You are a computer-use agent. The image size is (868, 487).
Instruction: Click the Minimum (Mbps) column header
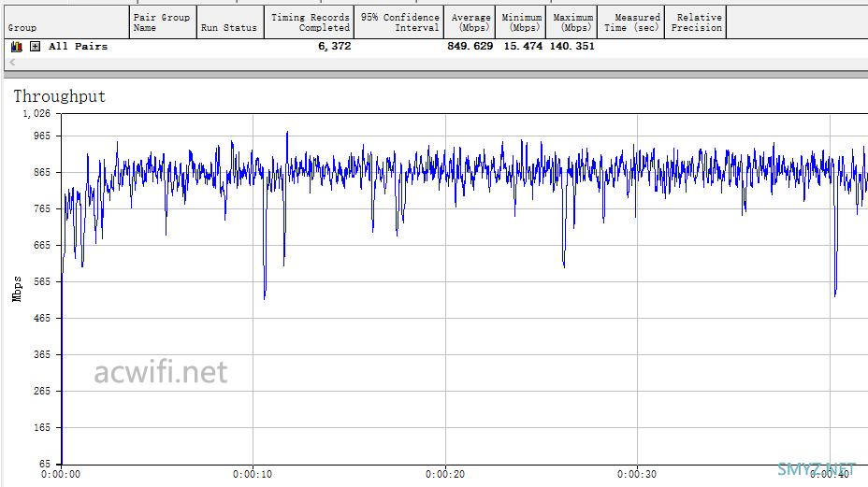pyautogui.click(x=521, y=22)
